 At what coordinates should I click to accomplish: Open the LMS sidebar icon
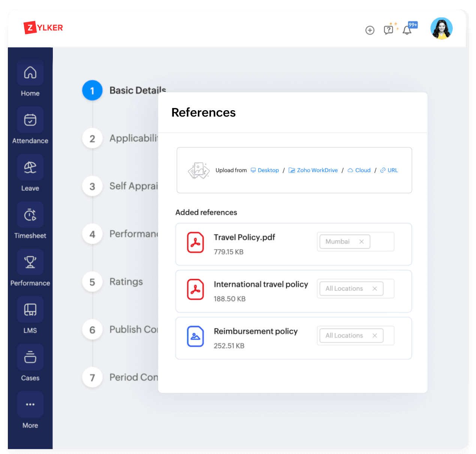30,310
